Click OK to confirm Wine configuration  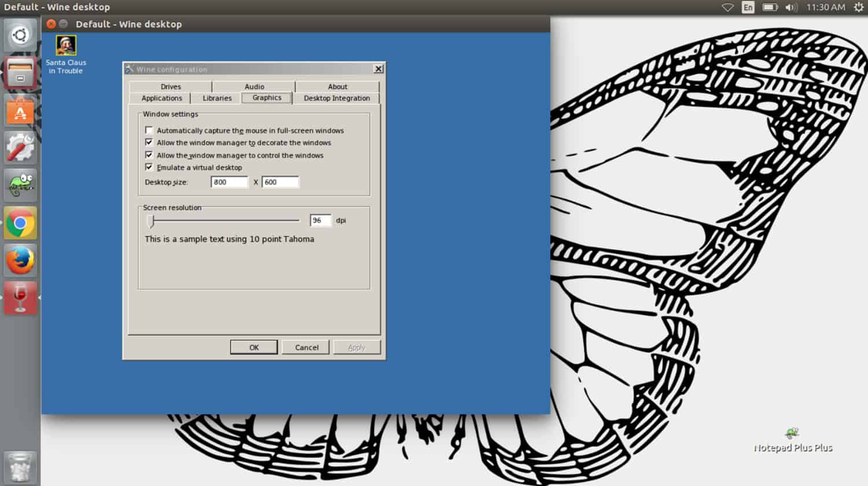(254, 347)
